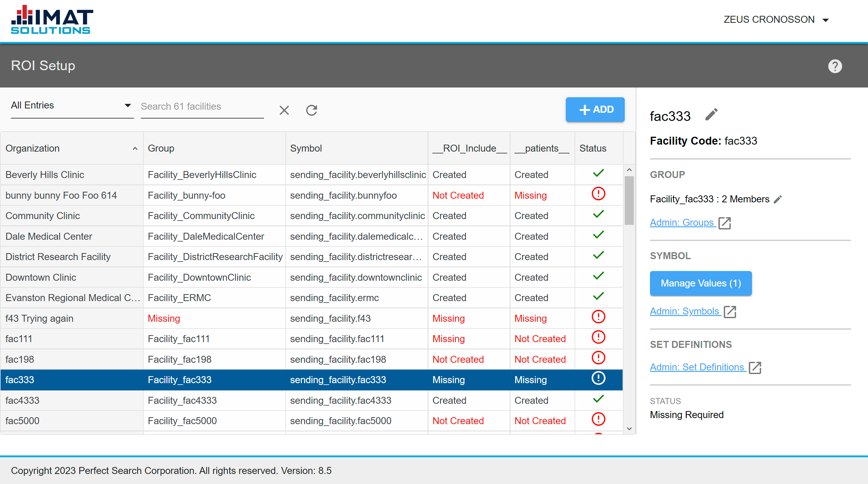Image resolution: width=868 pixels, height=484 pixels.
Task: Click the clear search X button
Action: pos(284,109)
